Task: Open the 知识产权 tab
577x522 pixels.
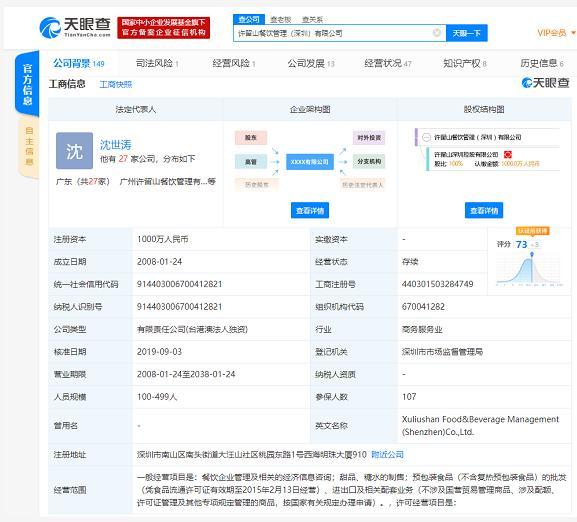Action: coord(464,63)
